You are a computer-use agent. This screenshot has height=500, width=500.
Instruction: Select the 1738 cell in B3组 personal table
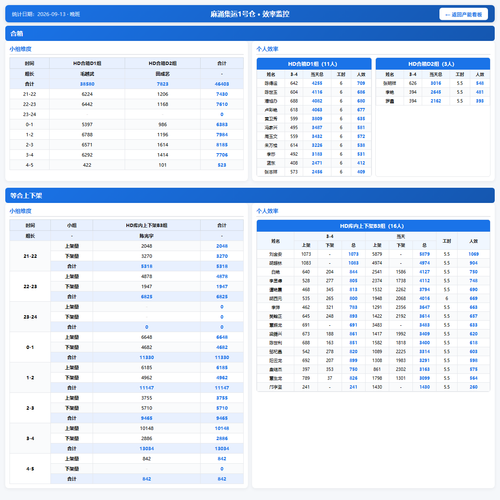coord(401,281)
